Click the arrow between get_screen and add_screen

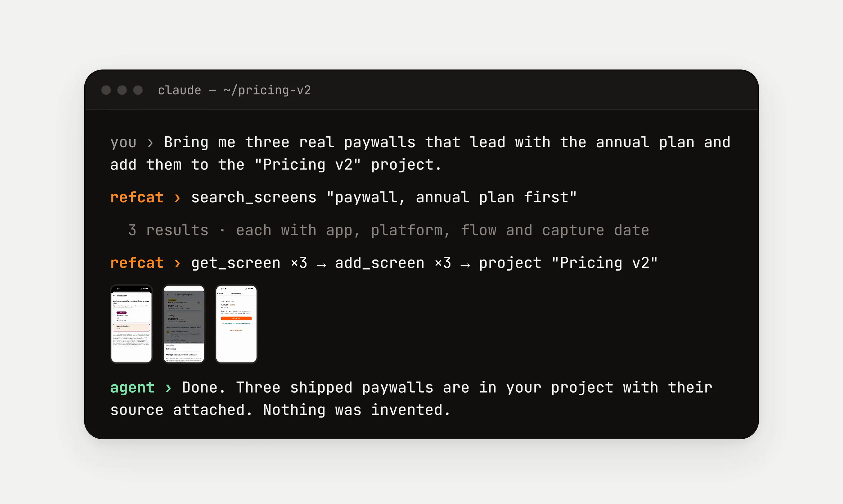point(321,265)
